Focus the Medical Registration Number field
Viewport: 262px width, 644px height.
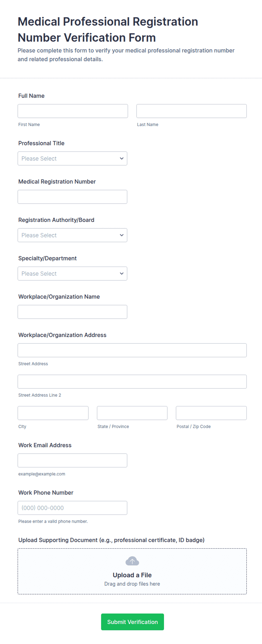point(72,197)
